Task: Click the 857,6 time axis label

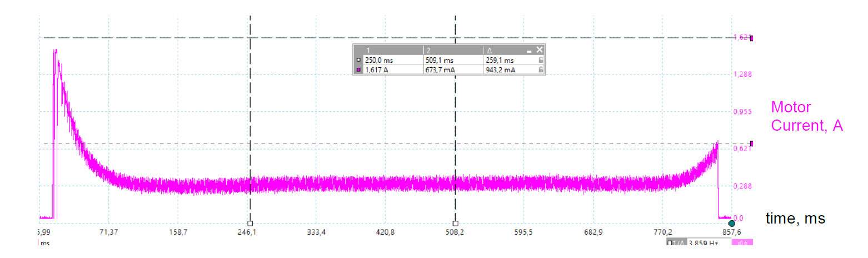Action: coord(732,232)
